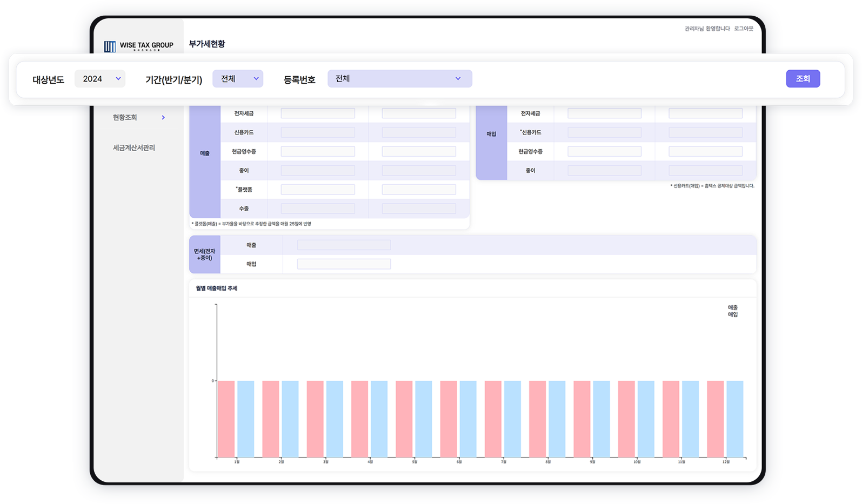
Task: Click the blue 매입 bar for 12월
Action: 734,419
